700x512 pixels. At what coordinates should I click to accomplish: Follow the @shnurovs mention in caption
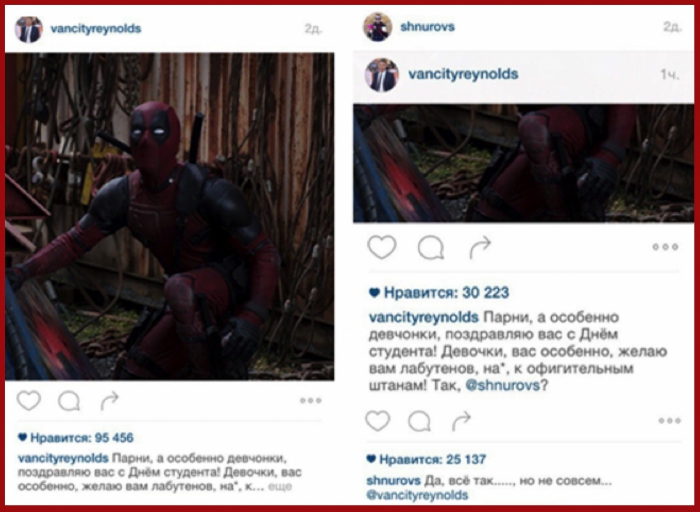(x=502, y=385)
